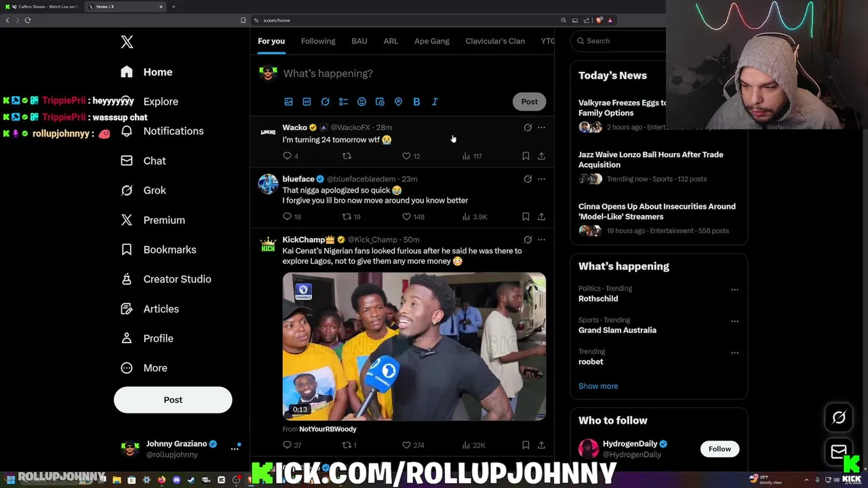Switch to the Ape Gang tab
Image resolution: width=868 pixels, height=488 pixels.
tap(432, 41)
